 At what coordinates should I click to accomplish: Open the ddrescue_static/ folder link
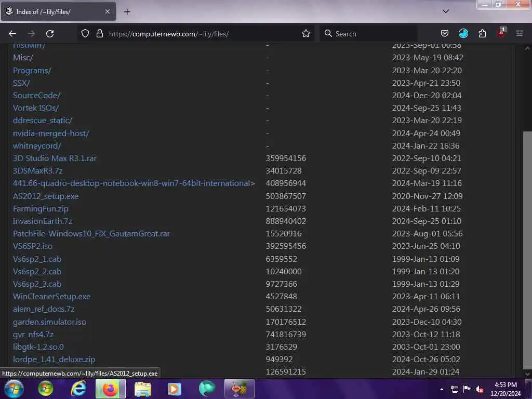click(43, 121)
